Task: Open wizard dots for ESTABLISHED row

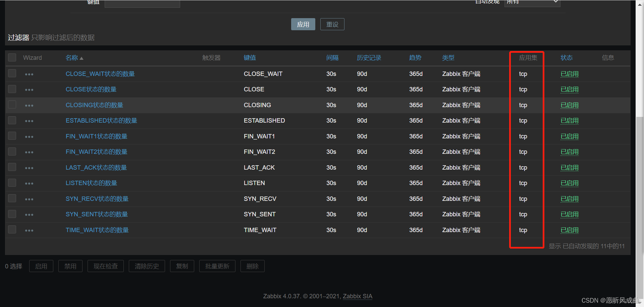Action: point(29,121)
